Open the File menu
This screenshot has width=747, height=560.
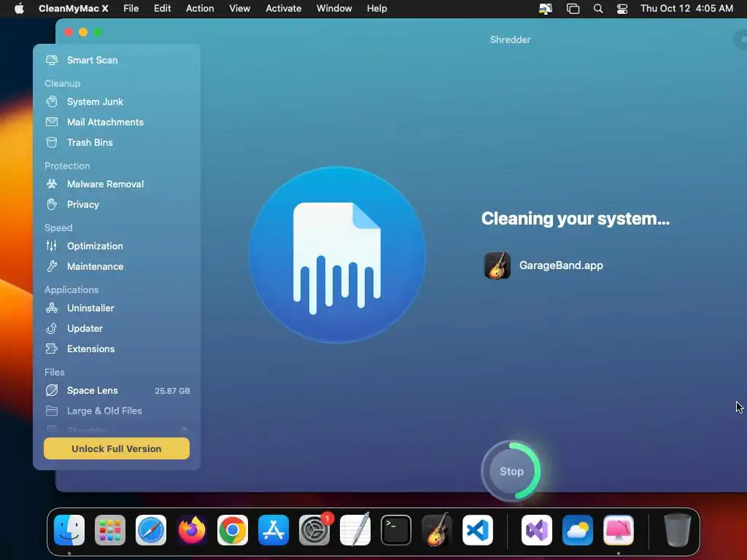[x=131, y=9]
